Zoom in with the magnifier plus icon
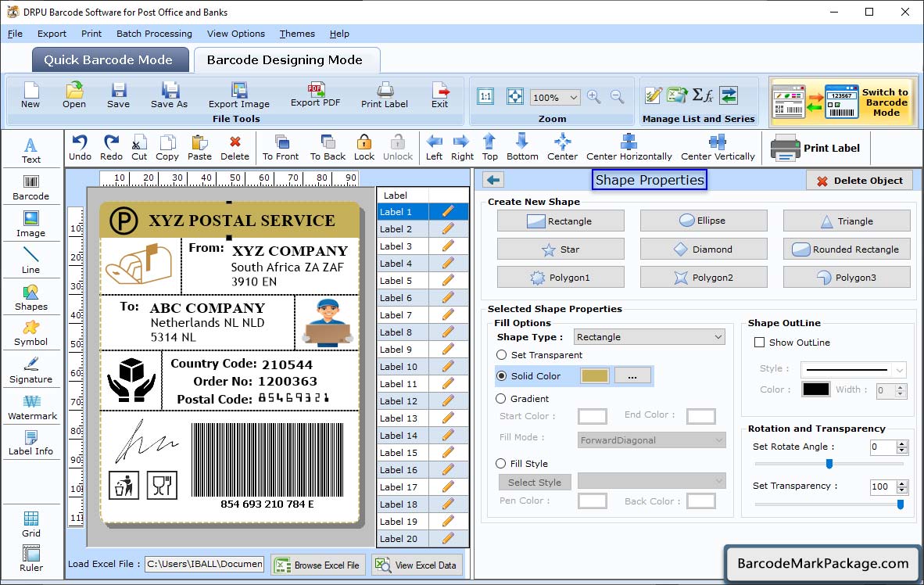 click(594, 97)
